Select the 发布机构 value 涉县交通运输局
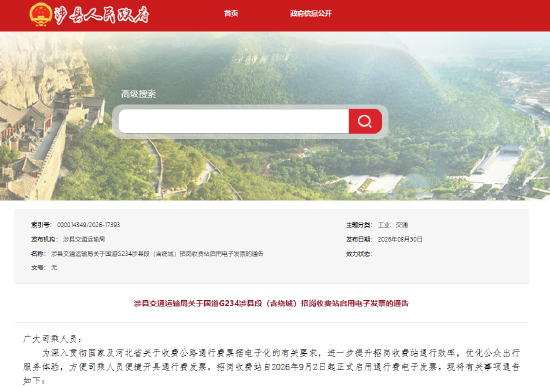This screenshot has height=388, width=550. [84, 239]
